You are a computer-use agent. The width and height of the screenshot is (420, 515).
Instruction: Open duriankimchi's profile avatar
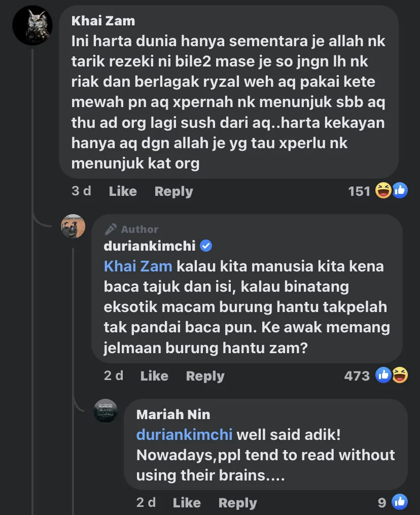[73, 226]
